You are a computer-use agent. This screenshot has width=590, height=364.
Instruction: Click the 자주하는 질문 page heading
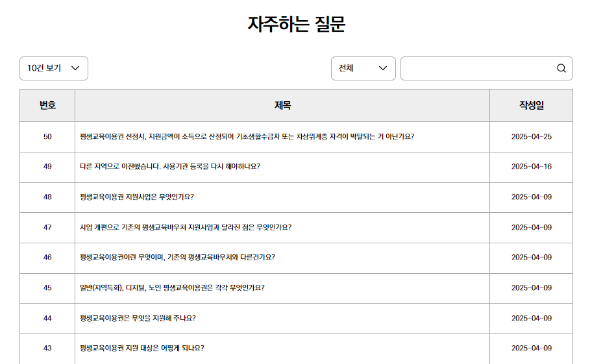click(297, 24)
